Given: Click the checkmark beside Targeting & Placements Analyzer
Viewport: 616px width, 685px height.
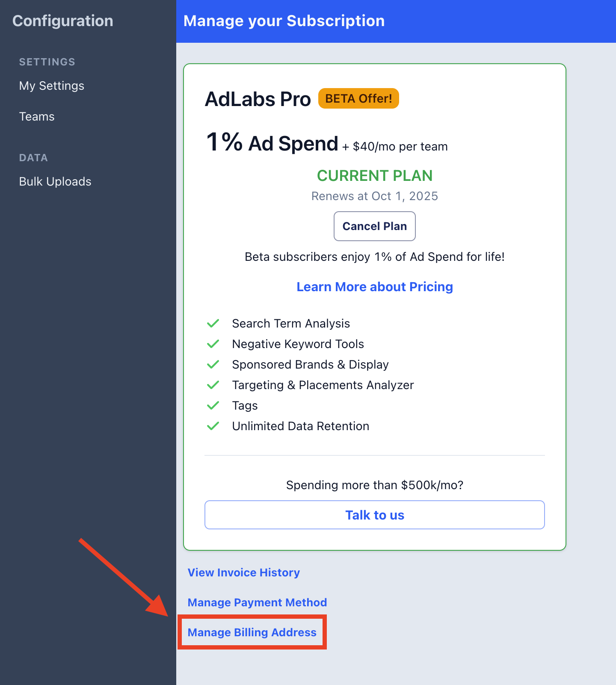Looking at the screenshot, I should 213,385.
